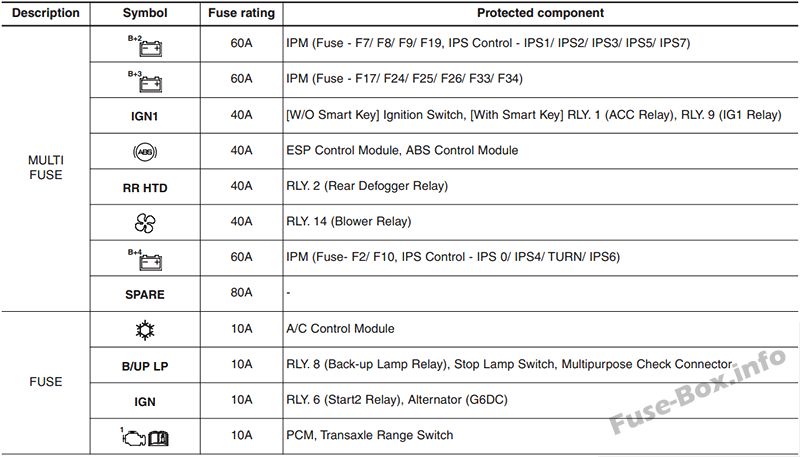Click the engine and manual book icon
800x457 pixels.
tap(145, 437)
